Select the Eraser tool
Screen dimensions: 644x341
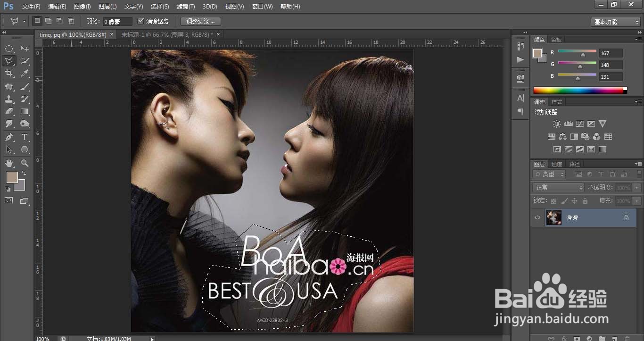point(9,112)
